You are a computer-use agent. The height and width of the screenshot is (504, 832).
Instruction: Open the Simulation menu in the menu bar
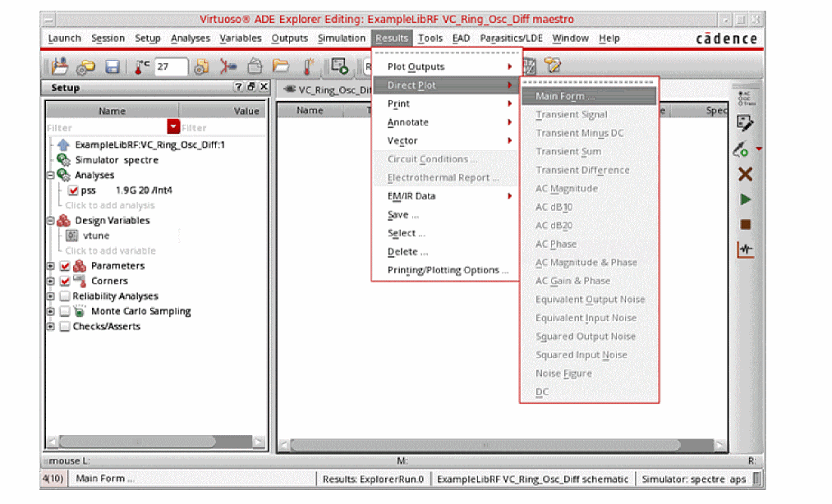pos(341,39)
